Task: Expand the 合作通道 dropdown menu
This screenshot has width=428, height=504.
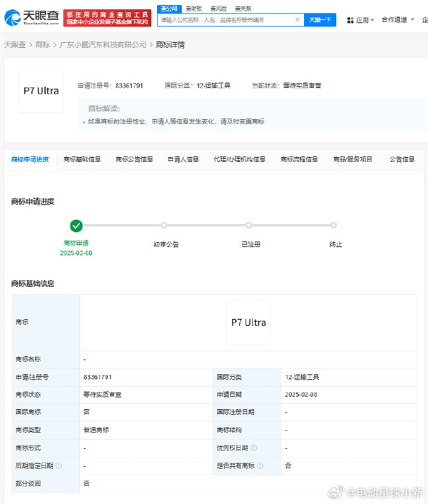Action: (x=397, y=21)
